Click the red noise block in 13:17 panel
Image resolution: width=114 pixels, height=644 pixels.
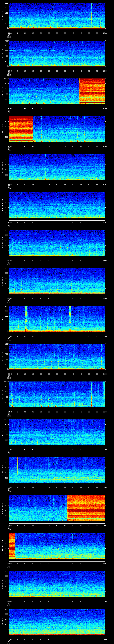pos(21,129)
